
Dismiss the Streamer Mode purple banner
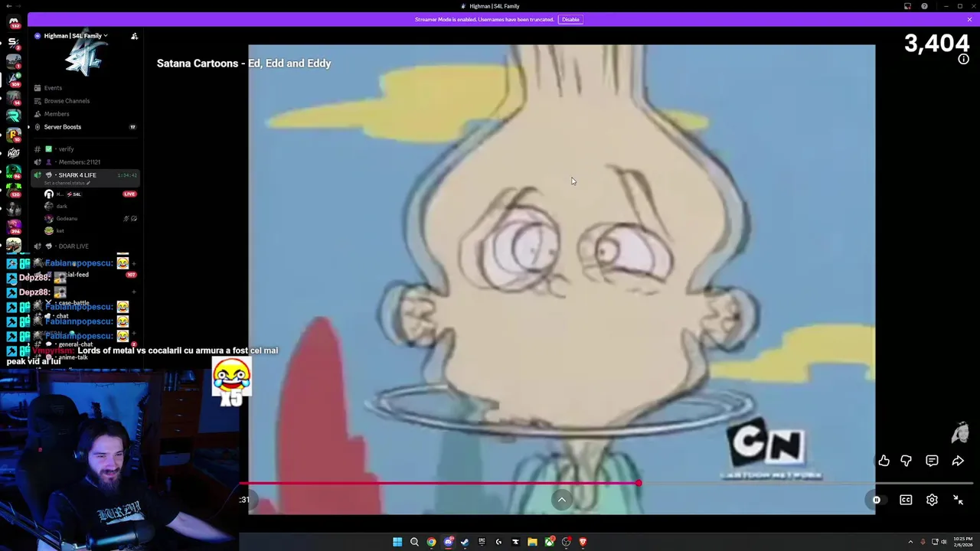(969, 19)
